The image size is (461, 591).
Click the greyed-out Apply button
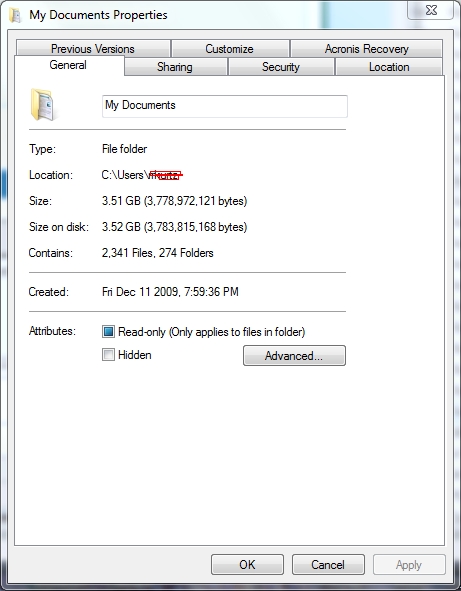409,564
